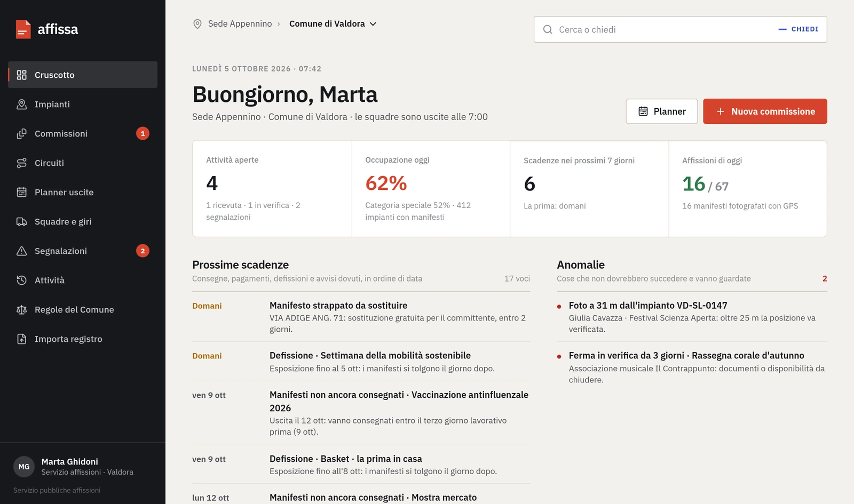Click the 17 voci count
The width and height of the screenshot is (854, 504).
point(517,278)
